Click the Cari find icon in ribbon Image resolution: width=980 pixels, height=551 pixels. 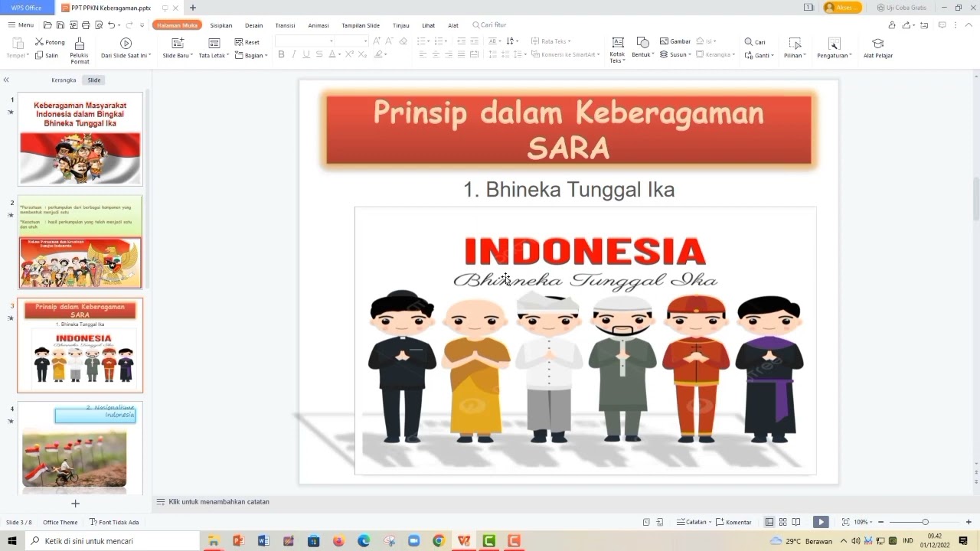[755, 42]
